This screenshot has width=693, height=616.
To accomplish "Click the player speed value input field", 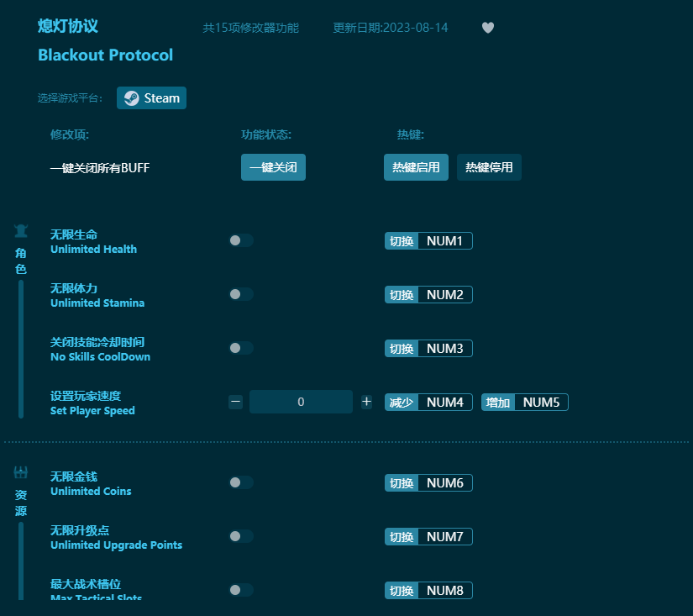I will [301, 402].
